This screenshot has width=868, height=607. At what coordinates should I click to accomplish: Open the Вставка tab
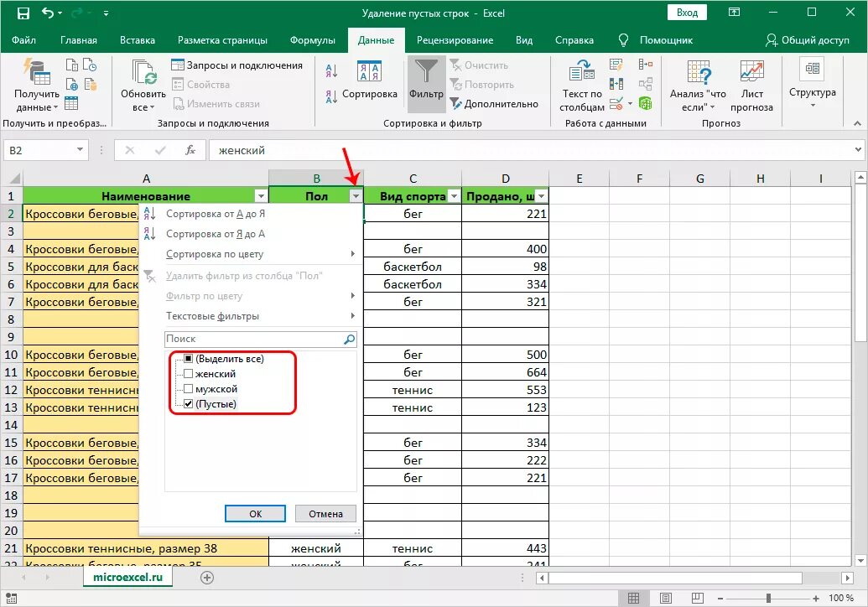[x=138, y=40]
